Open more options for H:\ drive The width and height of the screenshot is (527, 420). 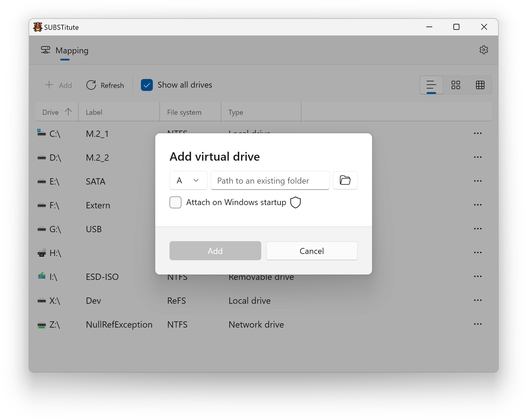[x=478, y=252]
